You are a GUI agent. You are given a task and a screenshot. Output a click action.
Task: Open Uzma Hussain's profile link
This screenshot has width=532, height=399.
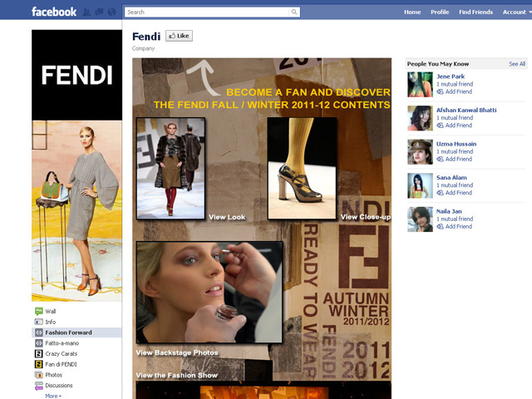pos(456,144)
